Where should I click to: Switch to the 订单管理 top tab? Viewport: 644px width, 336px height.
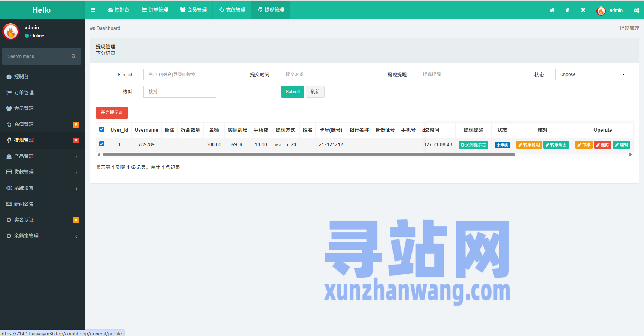coord(155,10)
